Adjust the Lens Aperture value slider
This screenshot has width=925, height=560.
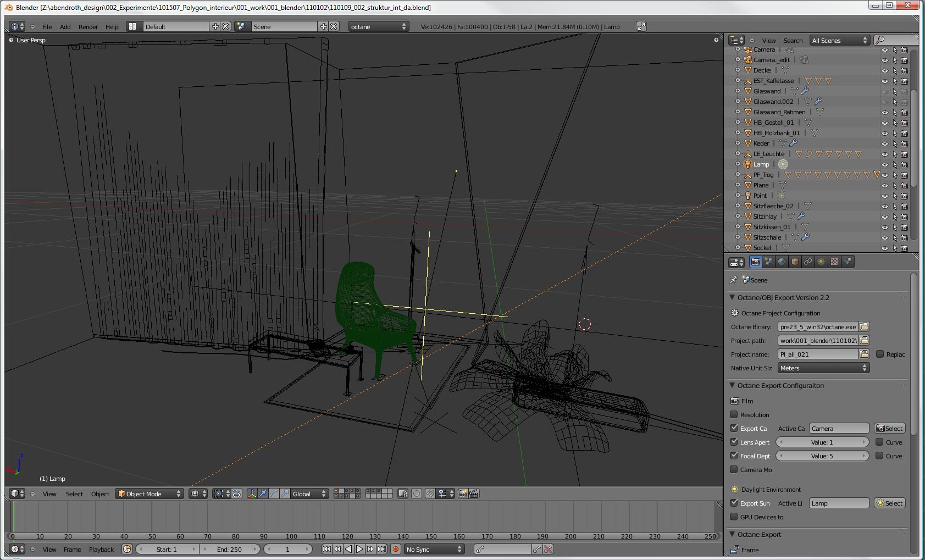pos(822,442)
